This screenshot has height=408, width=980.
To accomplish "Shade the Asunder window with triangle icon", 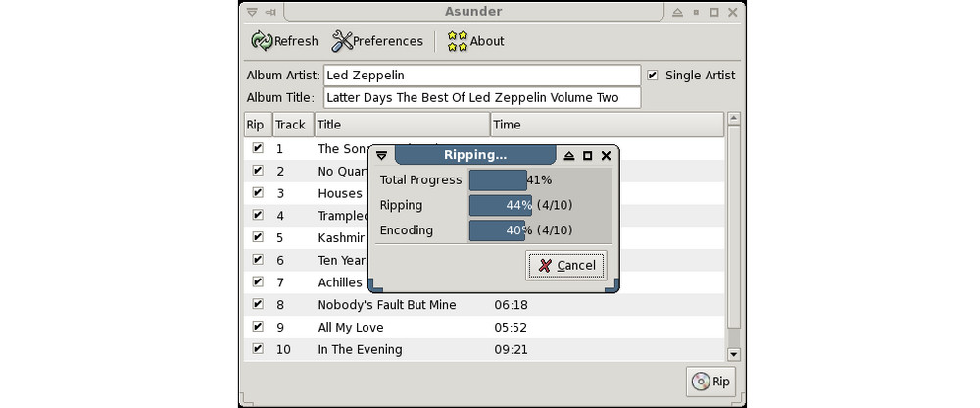I will click(x=677, y=12).
